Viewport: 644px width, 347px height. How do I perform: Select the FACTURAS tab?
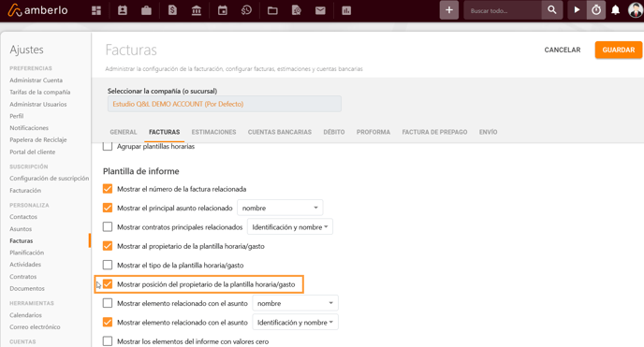[165, 132]
